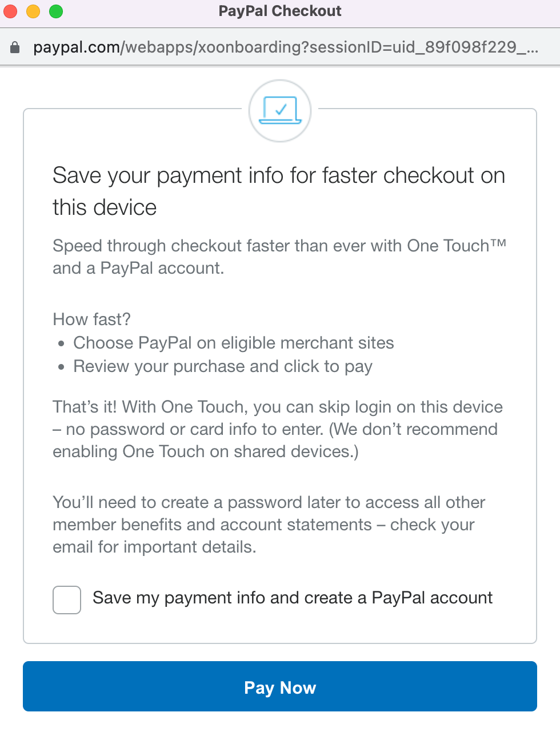The height and width of the screenshot is (736, 560).
Task: Select the laptop icon's circular badge
Action: (x=279, y=110)
